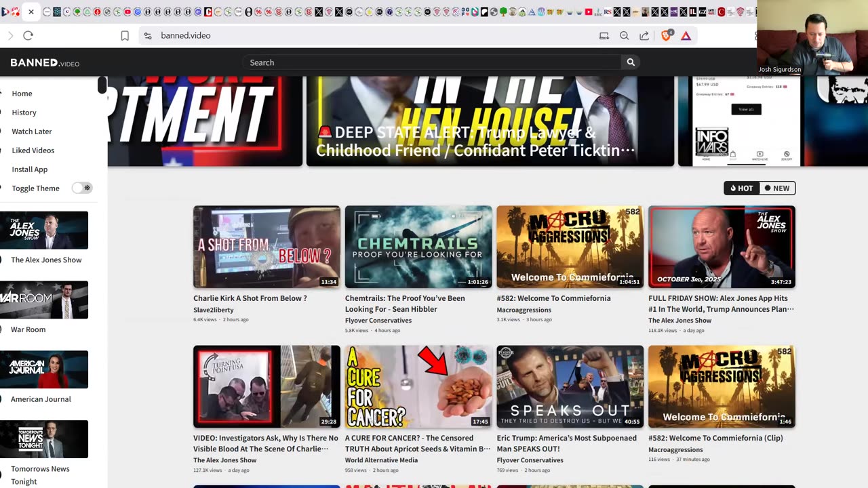Play the Eric Trump Speaks Out thumbnail

570,386
